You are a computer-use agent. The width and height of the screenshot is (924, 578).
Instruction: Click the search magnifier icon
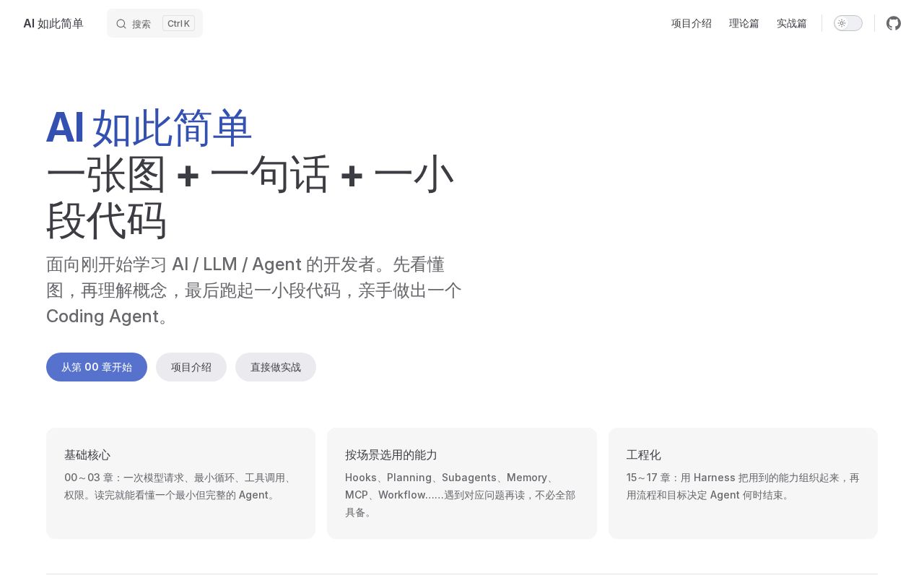(x=121, y=24)
